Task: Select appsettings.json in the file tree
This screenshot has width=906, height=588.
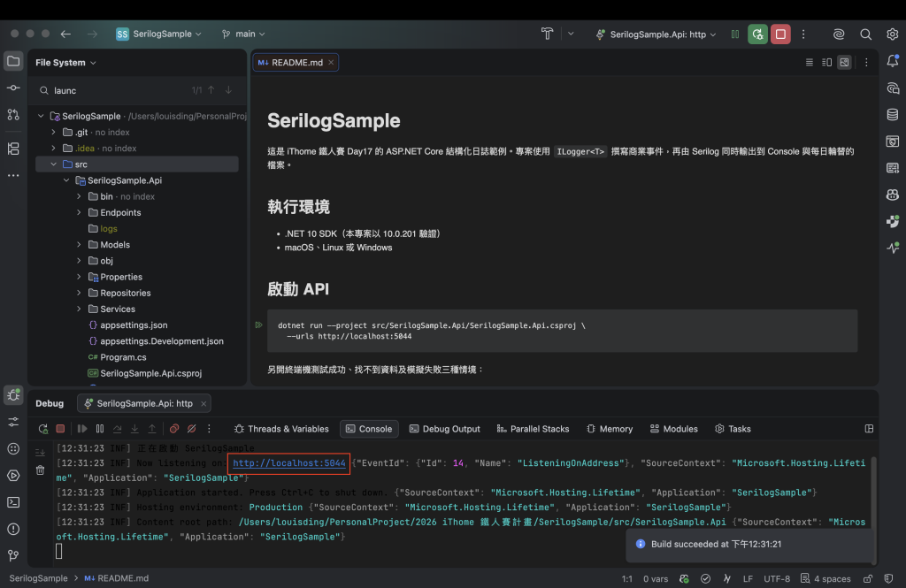Action: 134,325
